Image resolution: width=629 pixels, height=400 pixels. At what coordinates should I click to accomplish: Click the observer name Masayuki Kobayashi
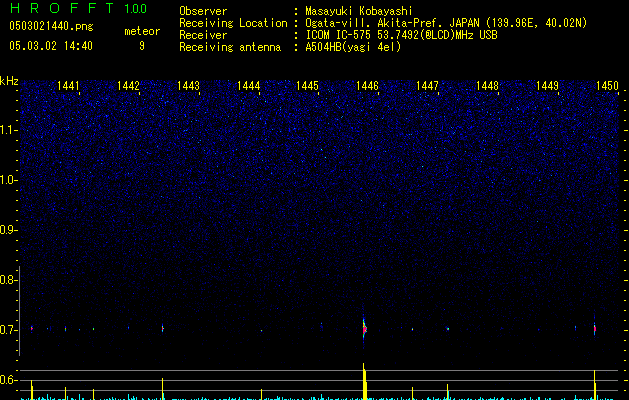click(x=359, y=11)
